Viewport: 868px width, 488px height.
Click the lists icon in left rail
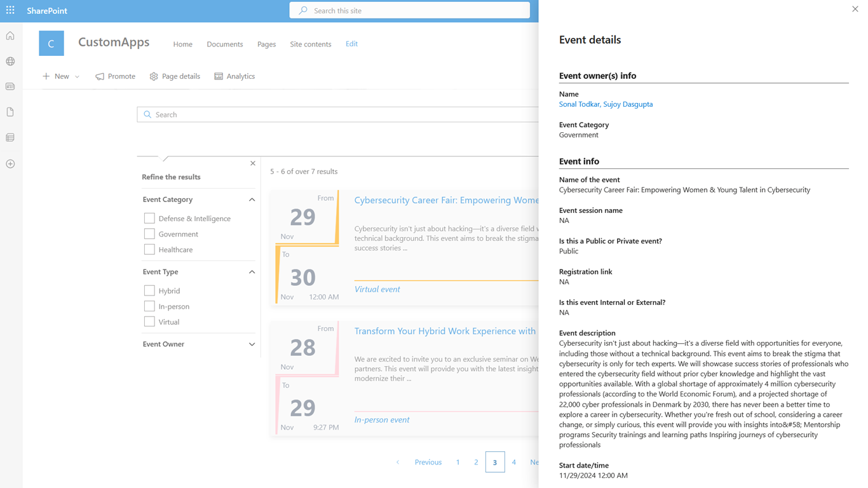[x=10, y=138]
